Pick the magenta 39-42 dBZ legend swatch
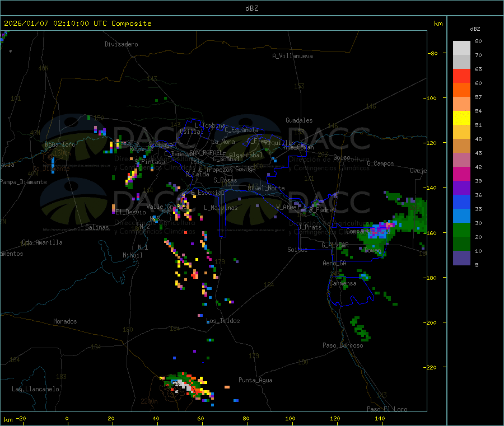This screenshot has width=504, height=426. click(461, 174)
